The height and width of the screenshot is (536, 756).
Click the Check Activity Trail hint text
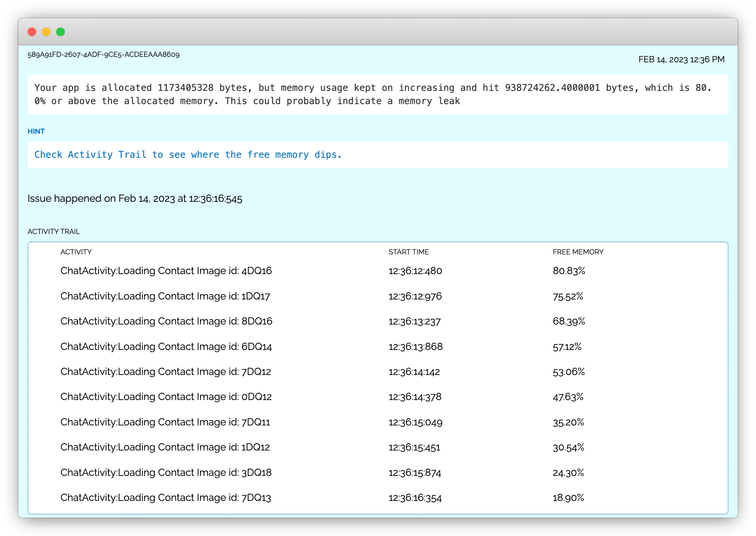click(x=188, y=155)
